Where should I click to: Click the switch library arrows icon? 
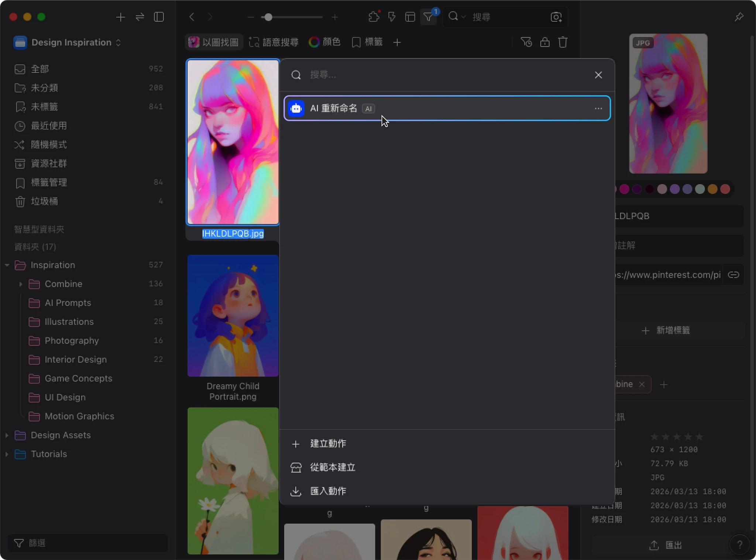(x=140, y=17)
